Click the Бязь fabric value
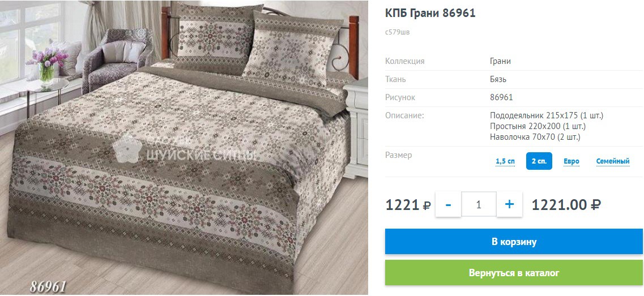 498,80
